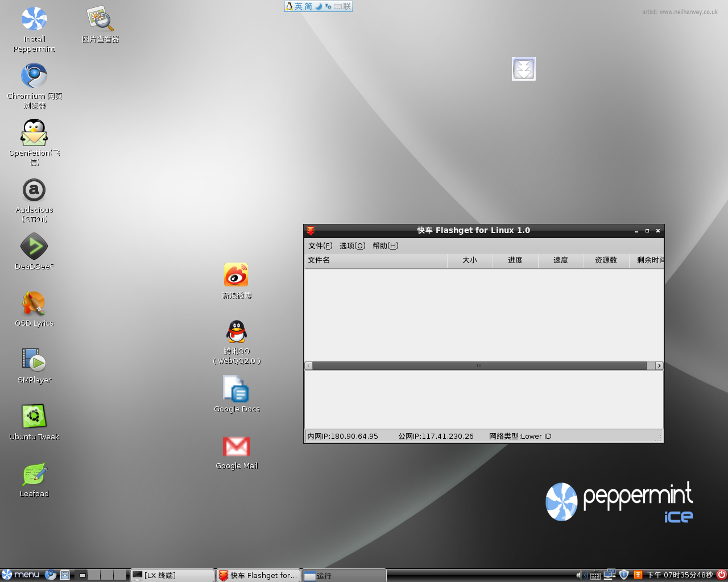
Task: Click the left arrow of the Flashget horizontal scrollbar
Action: (x=309, y=365)
